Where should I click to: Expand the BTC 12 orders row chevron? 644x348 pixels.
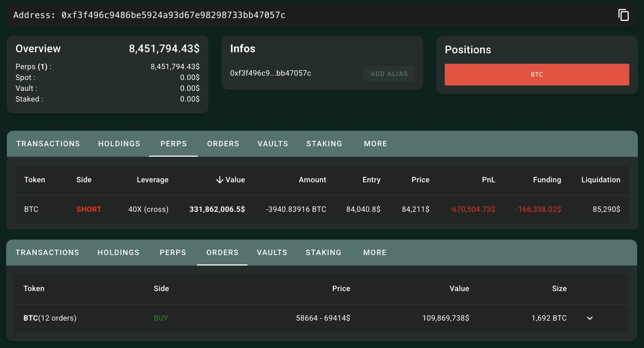pos(590,318)
